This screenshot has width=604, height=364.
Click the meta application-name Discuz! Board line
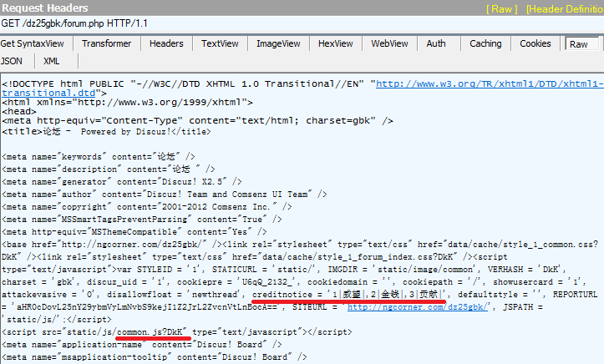tap(142, 344)
